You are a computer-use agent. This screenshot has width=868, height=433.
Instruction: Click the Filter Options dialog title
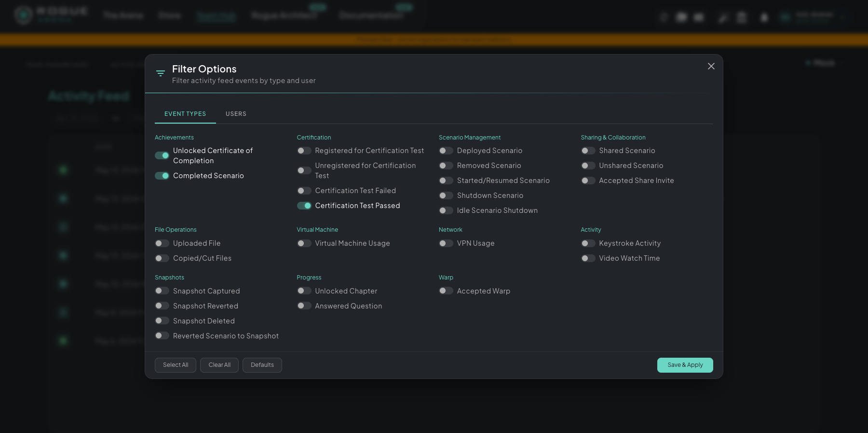[x=204, y=69]
